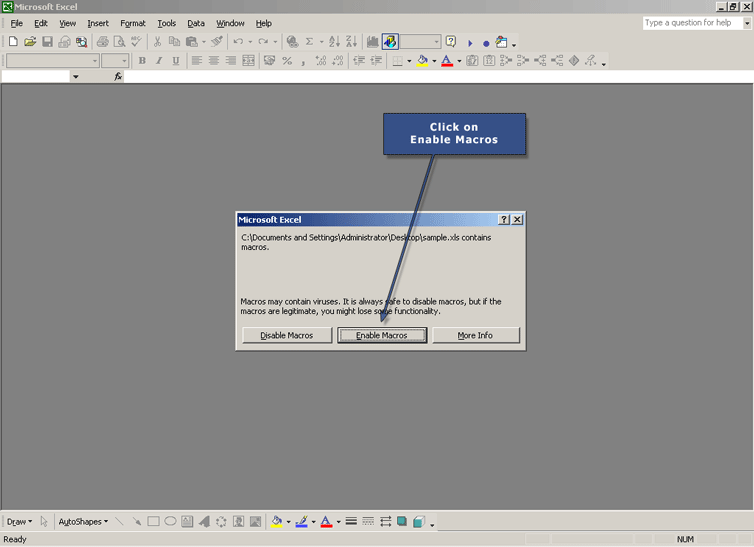754x547 pixels.
Task: Apply Percent style icon
Action: [x=287, y=61]
